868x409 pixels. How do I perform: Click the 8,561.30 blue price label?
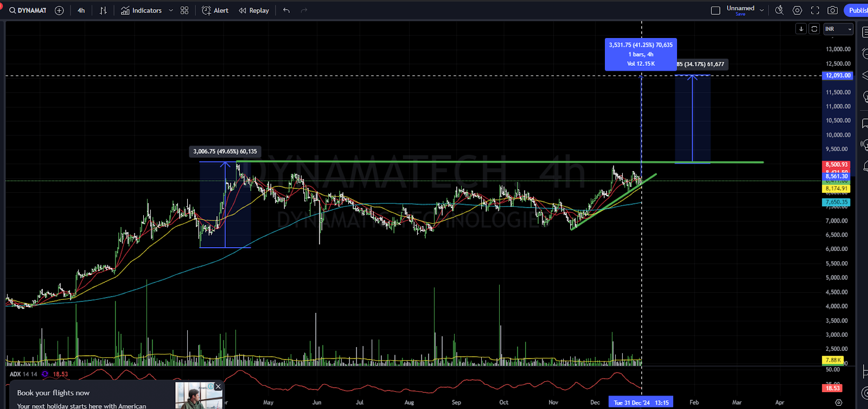coord(837,177)
